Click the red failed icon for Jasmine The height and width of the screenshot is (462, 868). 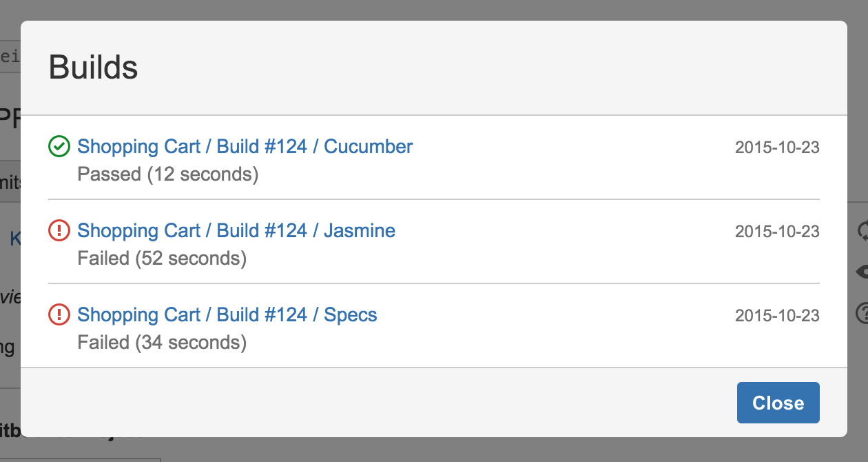point(59,230)
